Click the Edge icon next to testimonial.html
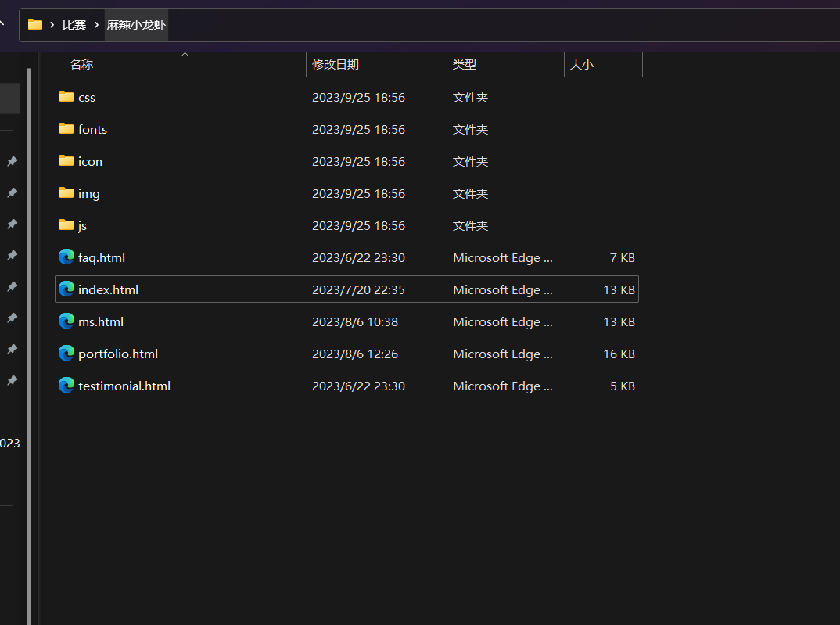Image resolution: width=840 pixels, height=625 pixels. 66,386
